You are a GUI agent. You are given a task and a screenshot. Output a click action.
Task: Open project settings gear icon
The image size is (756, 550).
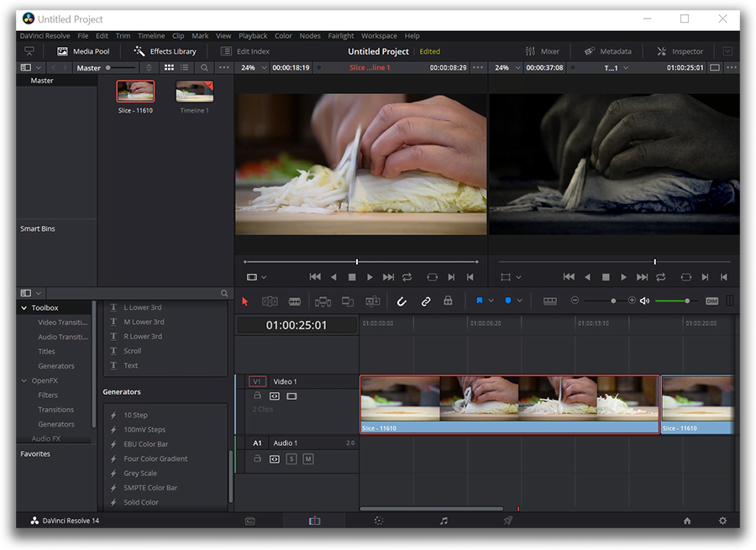722,521
